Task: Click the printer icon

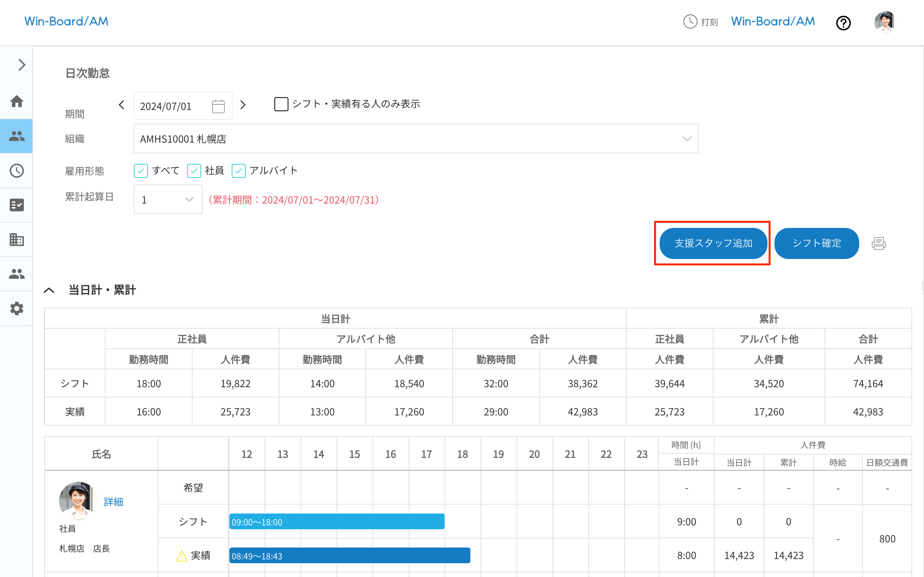Action: point(878,244)
